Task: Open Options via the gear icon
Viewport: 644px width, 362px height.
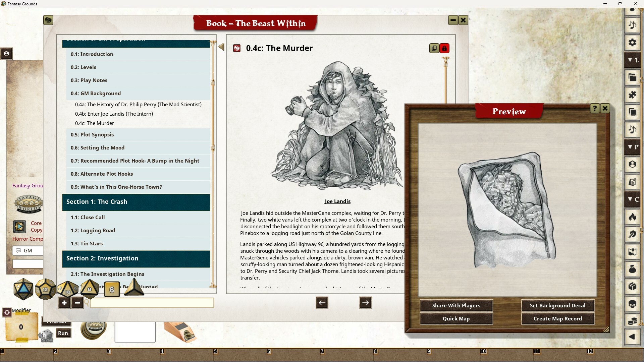Action: coord(633,43)
